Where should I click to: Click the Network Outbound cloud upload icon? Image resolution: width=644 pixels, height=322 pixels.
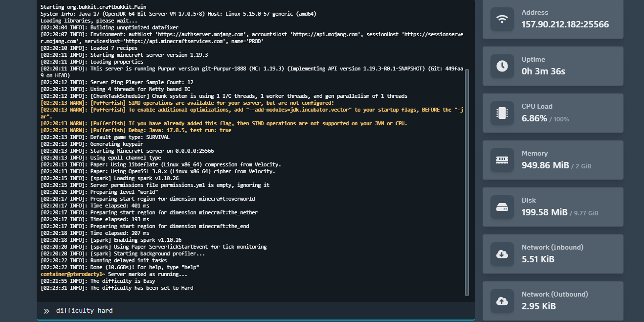click(502, 301)
